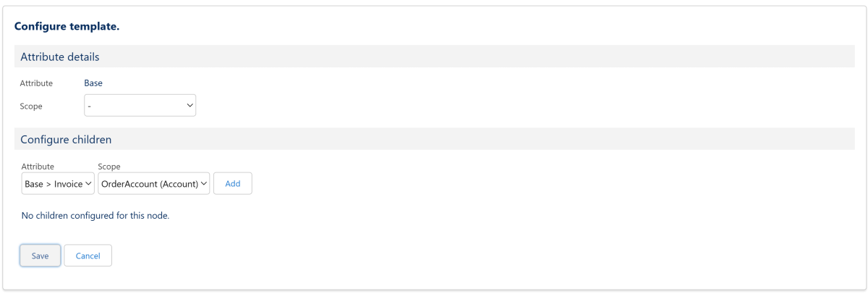Cancel the template configuration
Viewport: 868px width, 294px height.
coord(88,256)
